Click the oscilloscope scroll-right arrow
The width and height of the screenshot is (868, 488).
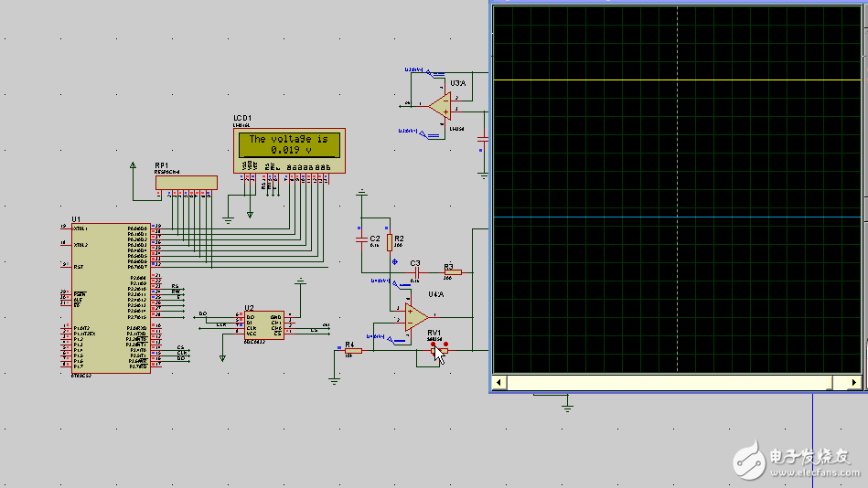point(854,381)
